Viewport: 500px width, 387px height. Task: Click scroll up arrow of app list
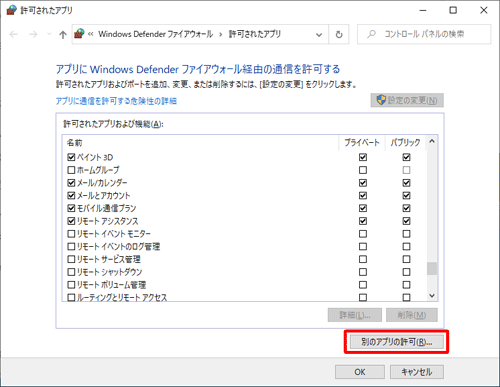pos(432,141)
